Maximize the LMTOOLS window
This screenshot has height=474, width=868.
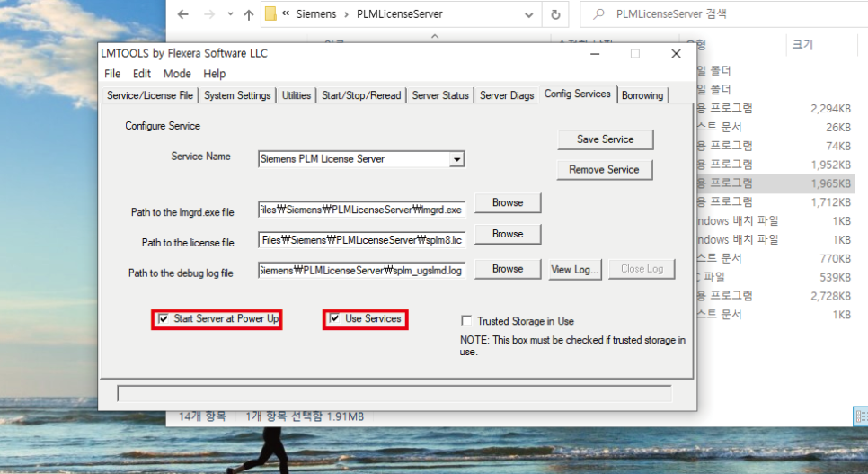pos(635,54)
